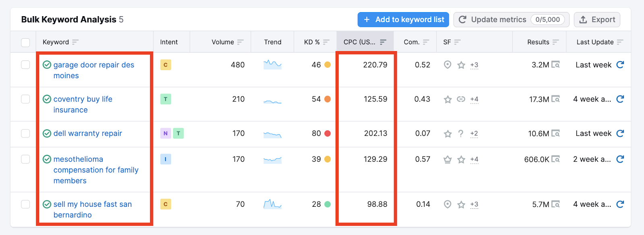This screenshot has width=644, height=235.
Task: Click Add to keyword list button
Action: point(403,19)
